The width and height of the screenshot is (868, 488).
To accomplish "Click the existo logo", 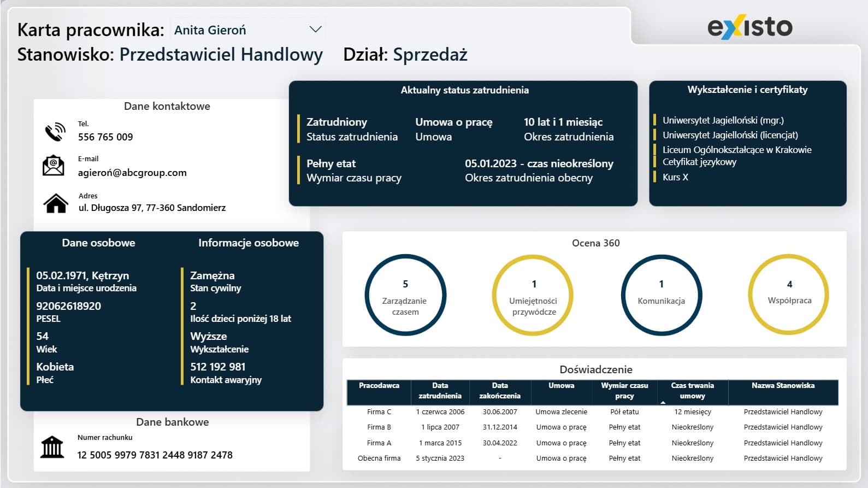I will (x=749, y=27).
